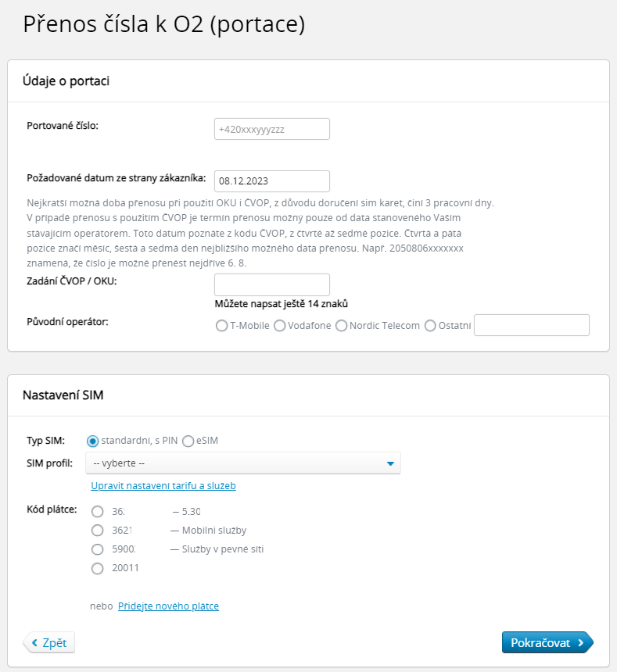
Task: Select the payer code labeled 5.30
Action: click(x=98, y=512)
